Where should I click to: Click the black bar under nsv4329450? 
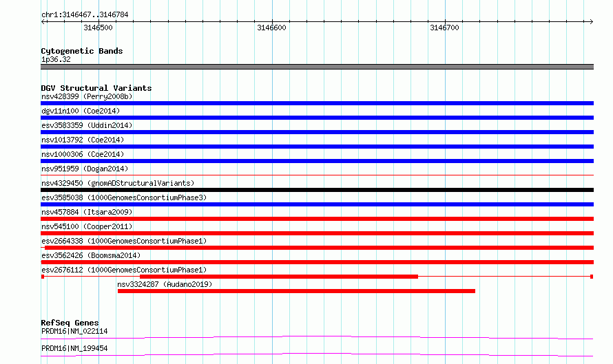[x=317, y=190]
